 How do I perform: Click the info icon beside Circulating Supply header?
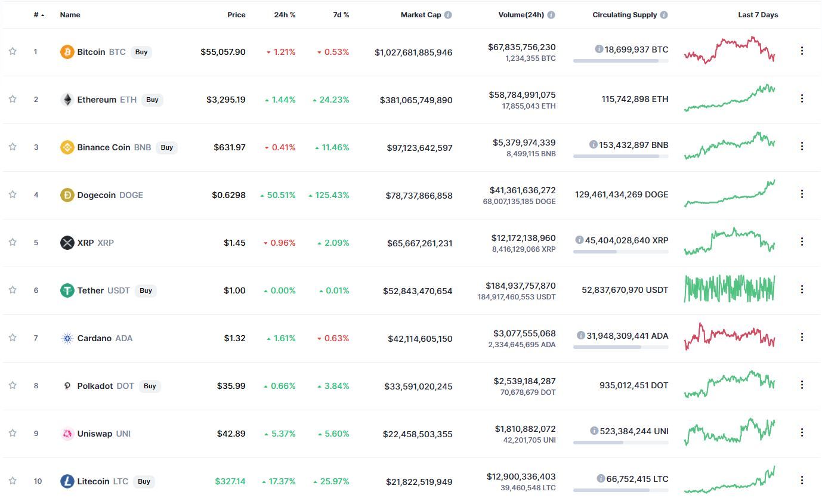point(664,15)
